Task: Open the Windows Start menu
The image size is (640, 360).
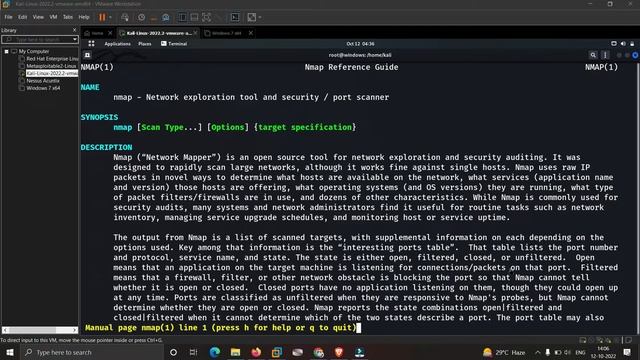Action: (x=9, y=352)
